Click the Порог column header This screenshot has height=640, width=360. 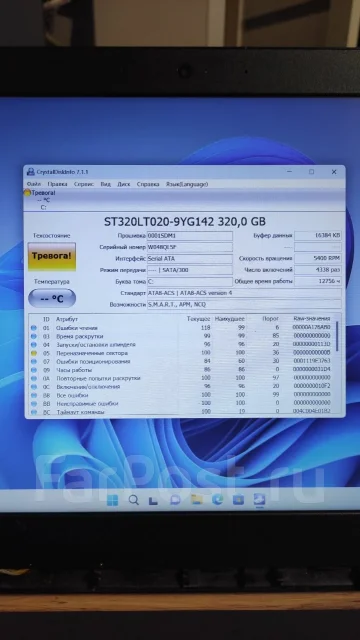271,319
